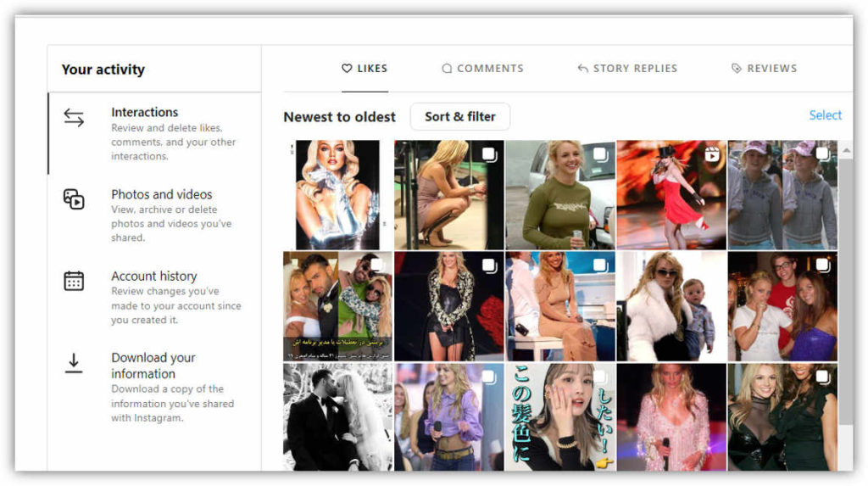Click the Account history calendar icon

click(x=74, y=281)
